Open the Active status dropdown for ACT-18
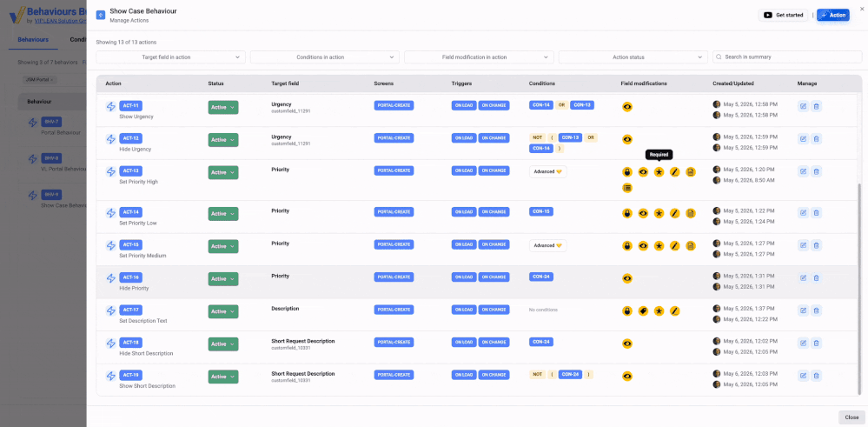Viewport: 868px width, 427px height. (x=223, y=344)
